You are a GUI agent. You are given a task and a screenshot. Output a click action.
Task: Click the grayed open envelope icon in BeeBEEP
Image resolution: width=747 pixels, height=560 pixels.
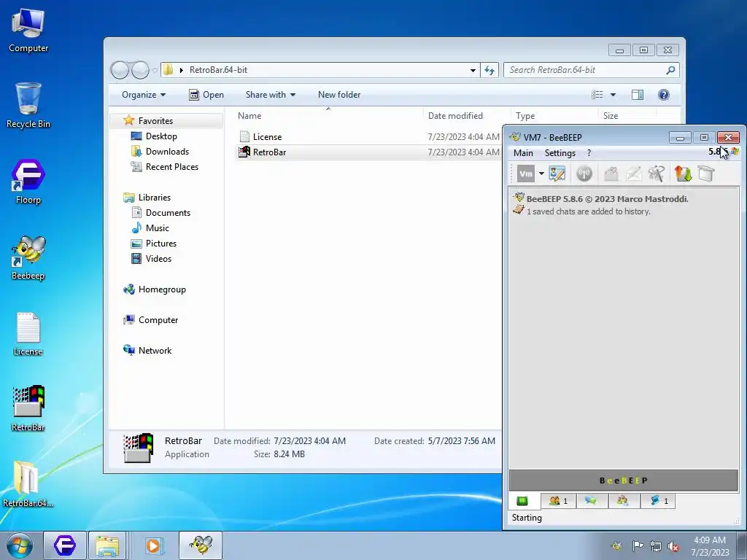611,174
